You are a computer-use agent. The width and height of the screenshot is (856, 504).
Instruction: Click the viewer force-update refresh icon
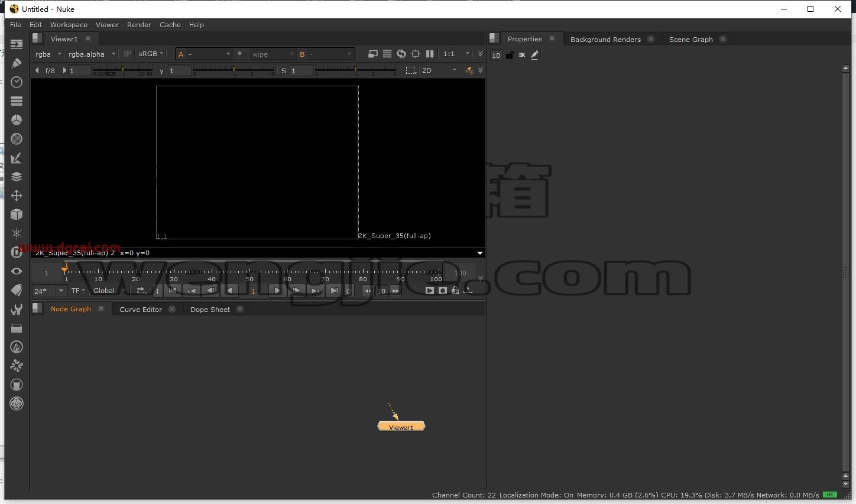tap(401, 54)
